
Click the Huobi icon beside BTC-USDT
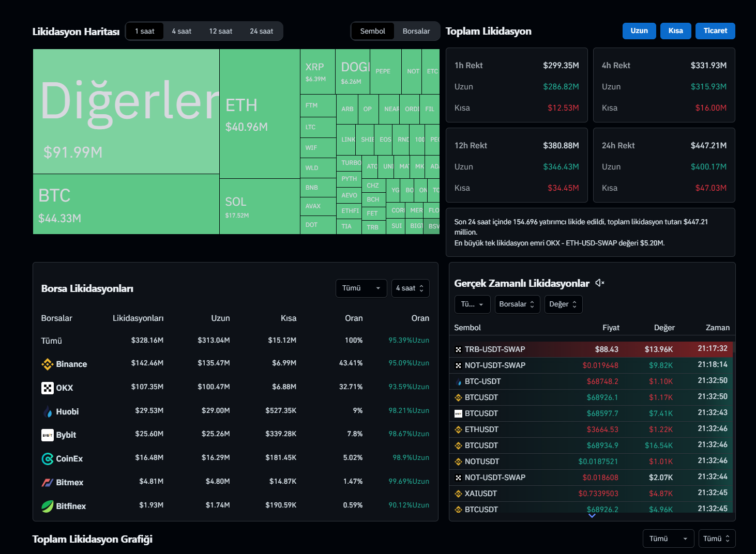tap(458, 382)
